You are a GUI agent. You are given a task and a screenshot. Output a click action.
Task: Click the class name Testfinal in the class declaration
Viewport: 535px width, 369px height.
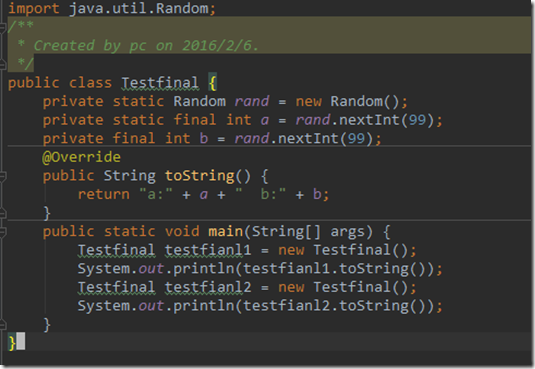point(160,83)
